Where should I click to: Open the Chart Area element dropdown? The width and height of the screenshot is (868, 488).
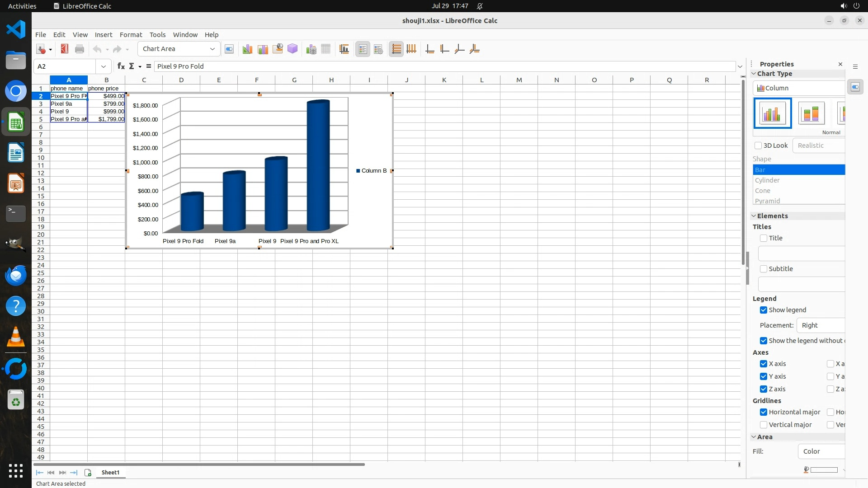click(x=212, y=49)
